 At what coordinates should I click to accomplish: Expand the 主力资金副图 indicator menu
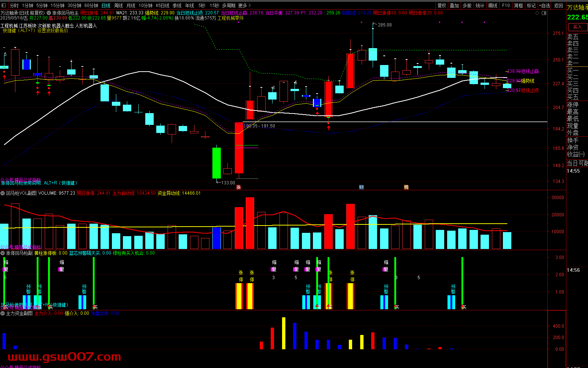point(3,313)
